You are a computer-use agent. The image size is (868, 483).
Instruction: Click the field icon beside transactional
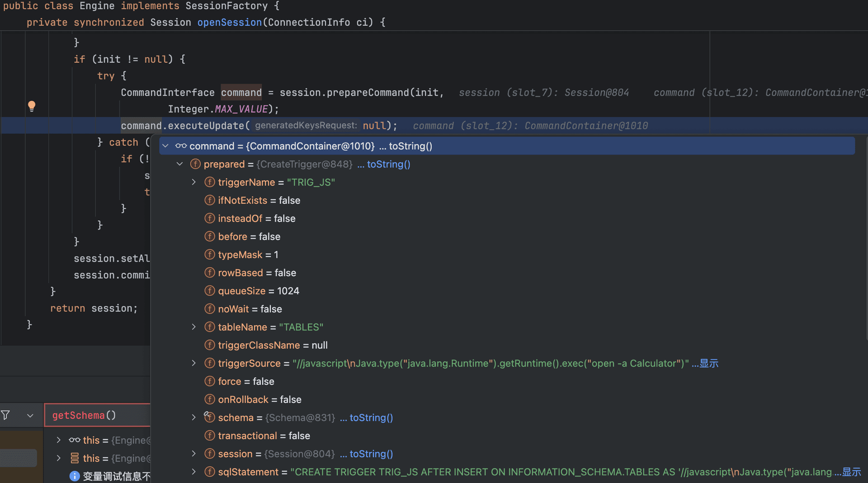click(210, 435)
